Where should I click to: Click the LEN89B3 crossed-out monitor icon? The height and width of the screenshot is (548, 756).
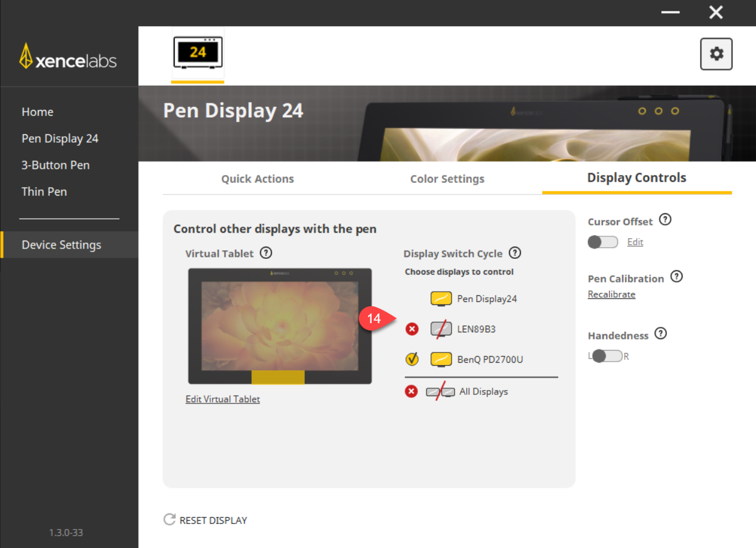(441, 329)
